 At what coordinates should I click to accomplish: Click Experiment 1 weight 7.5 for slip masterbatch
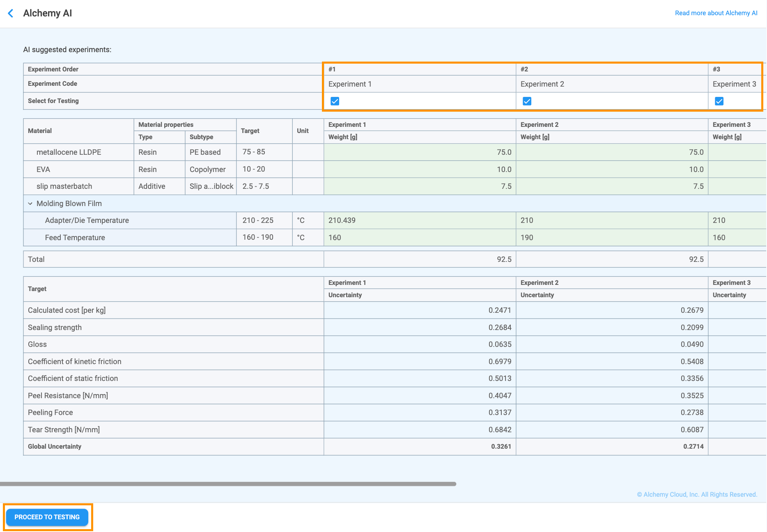pos(420,186)
